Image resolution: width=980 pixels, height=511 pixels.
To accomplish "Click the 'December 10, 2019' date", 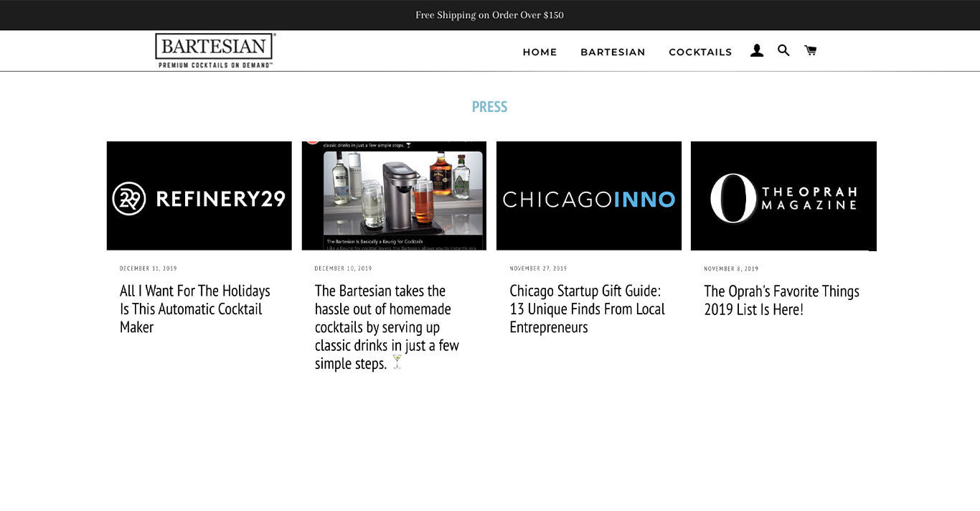I will click(x=344, y=268).
